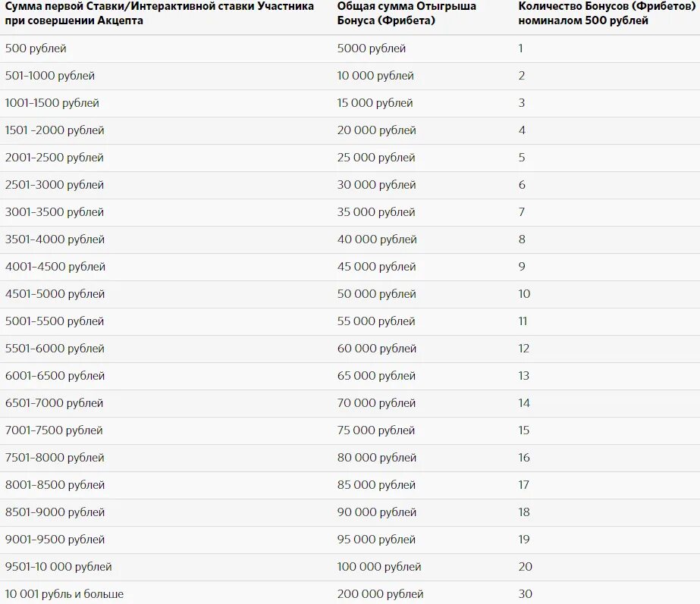Click the '500 рублей' first-bet cell
Image resolution: width=700 pixels, height=604 pixels.
pos(165,49)
